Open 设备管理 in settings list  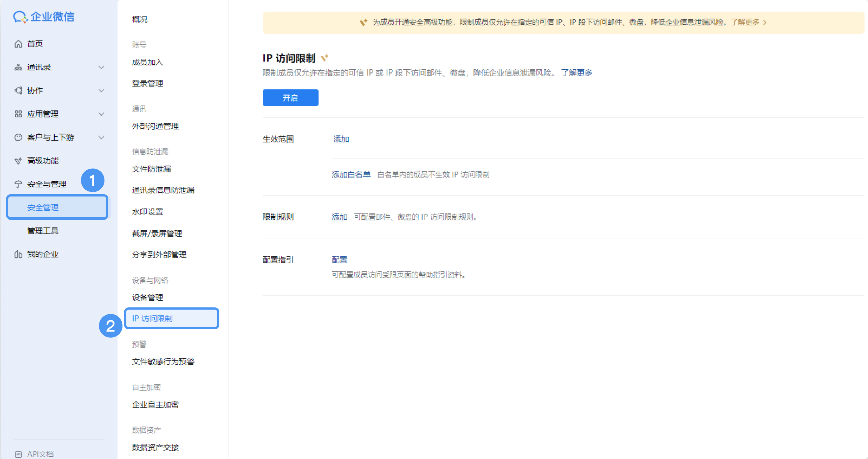147,297
